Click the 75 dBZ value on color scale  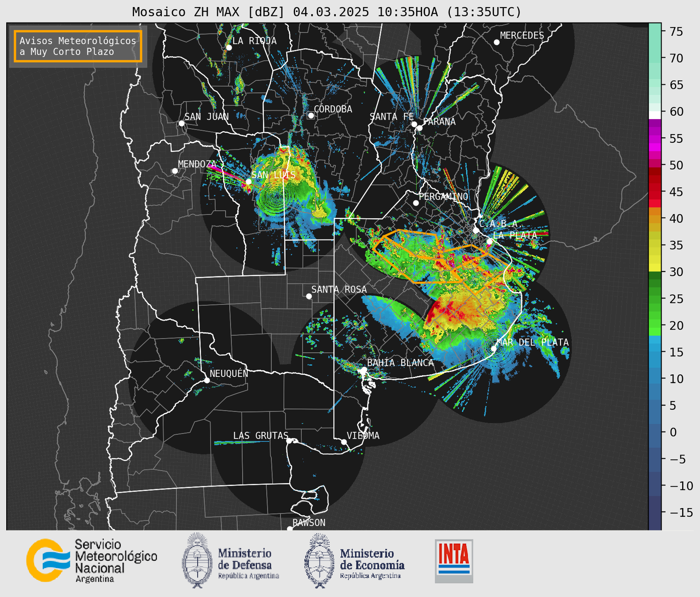676,32
